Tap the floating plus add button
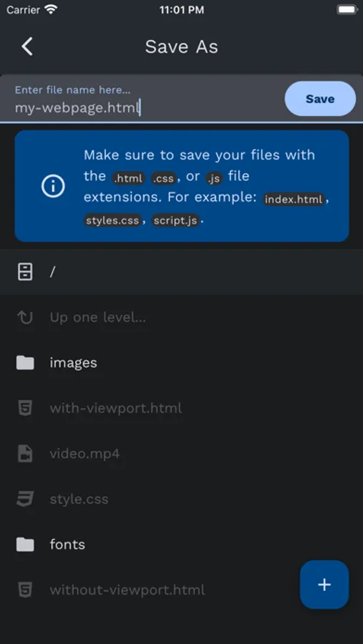 coord(324,585)
